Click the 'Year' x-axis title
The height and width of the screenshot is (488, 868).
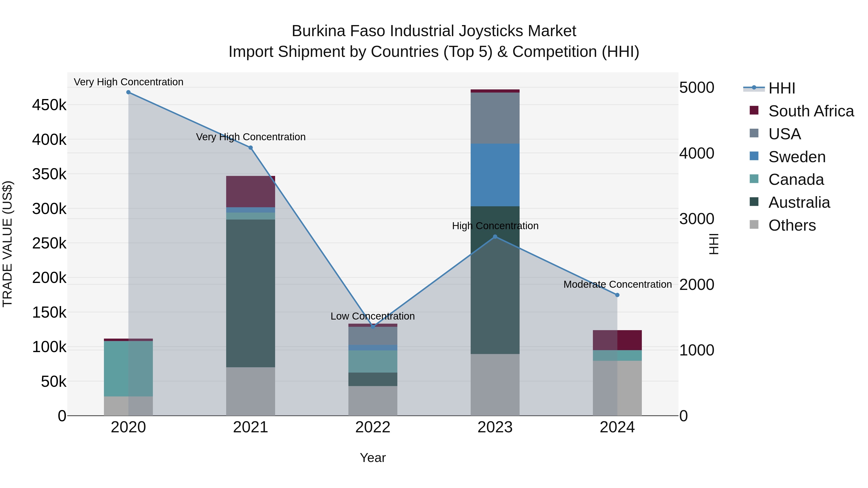373,458
